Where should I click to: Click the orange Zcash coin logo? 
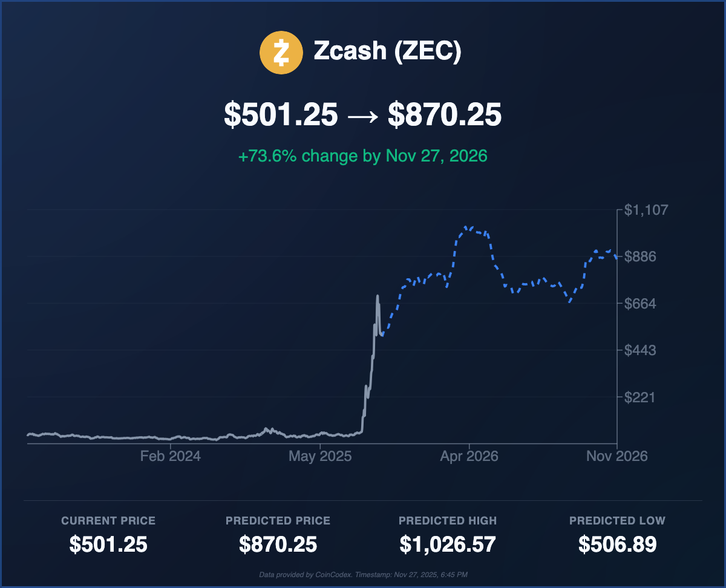point(281,53)
